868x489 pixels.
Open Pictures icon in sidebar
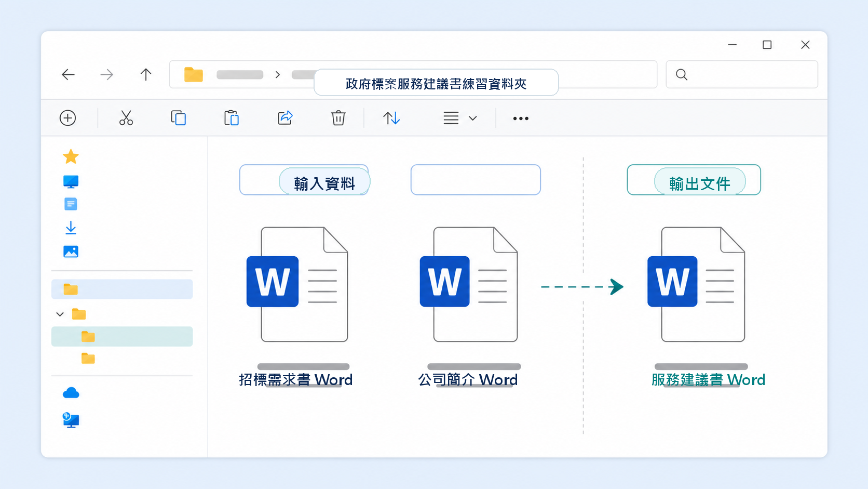click(71, 252)
